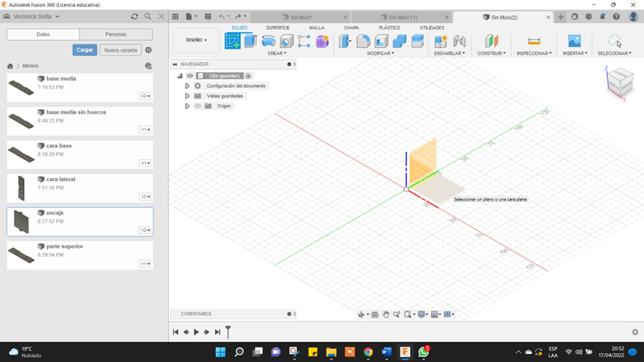Switch to the SUPERFICIE tab

pos(278,28)
